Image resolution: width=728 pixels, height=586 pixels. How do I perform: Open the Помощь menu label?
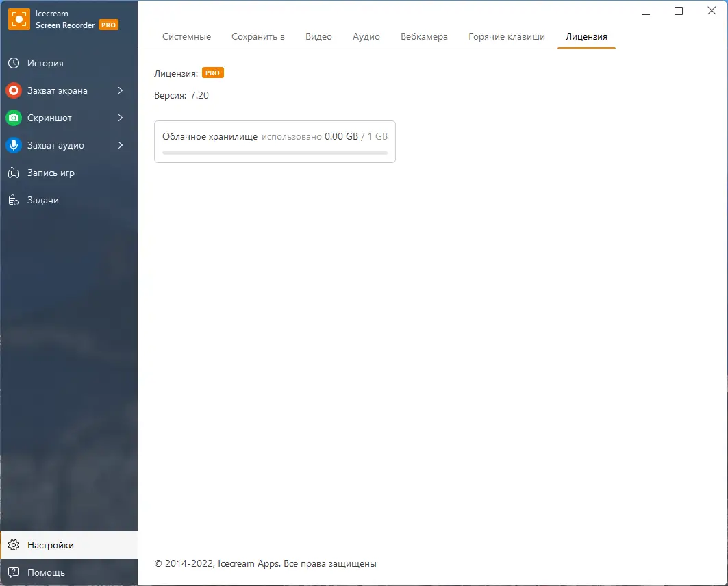46,572
